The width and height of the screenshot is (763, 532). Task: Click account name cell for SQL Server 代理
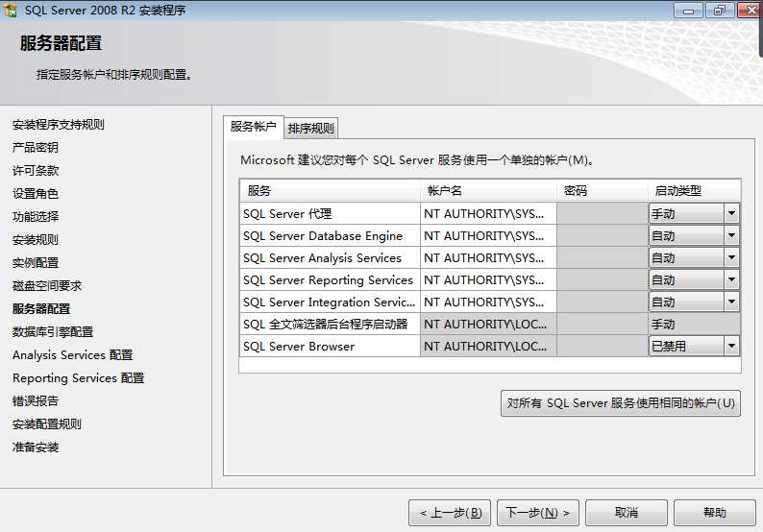(488, 213)
